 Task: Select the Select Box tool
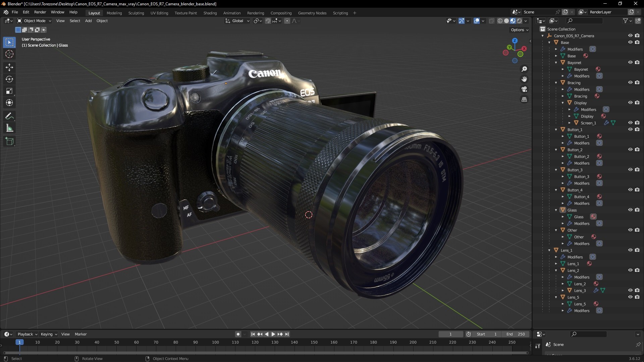(x=9, y=42)
